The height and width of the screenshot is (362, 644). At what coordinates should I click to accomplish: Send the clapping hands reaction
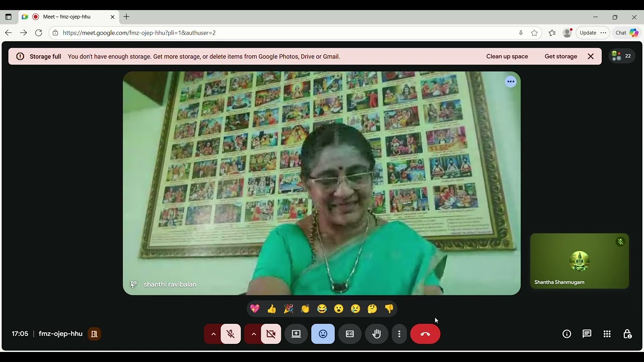[x=305, y=309]
